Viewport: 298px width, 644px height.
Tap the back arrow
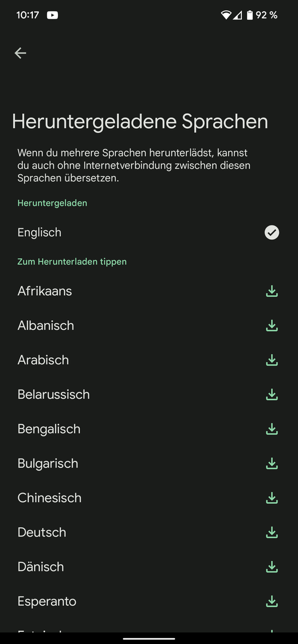[20, 53]
